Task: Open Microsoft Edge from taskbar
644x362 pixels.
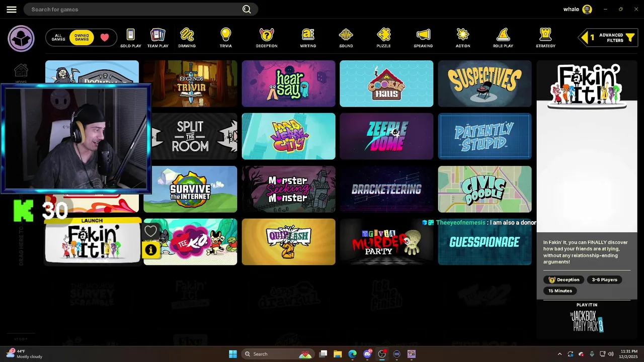Action: [x=352, y=354]
